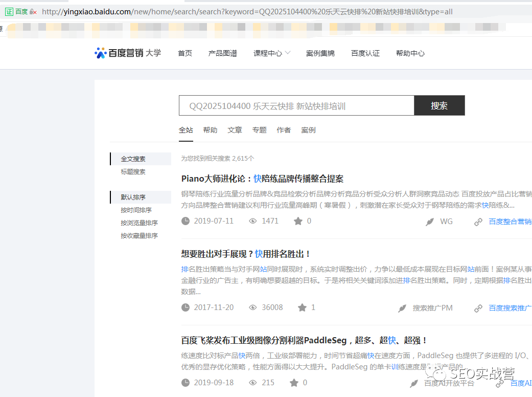The image size is (532, 397).
Task: Click the date 2019-07-11
Action: coord(214,221)
